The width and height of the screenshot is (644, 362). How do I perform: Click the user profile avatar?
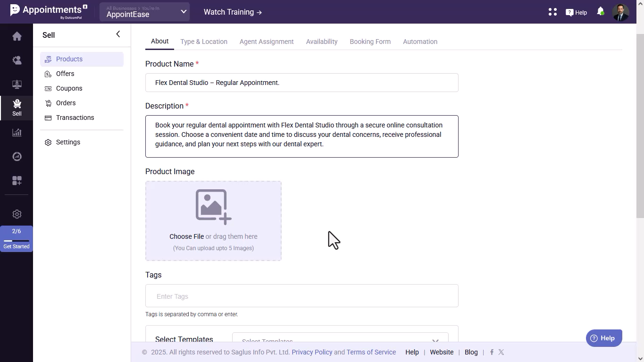(620, 12)
